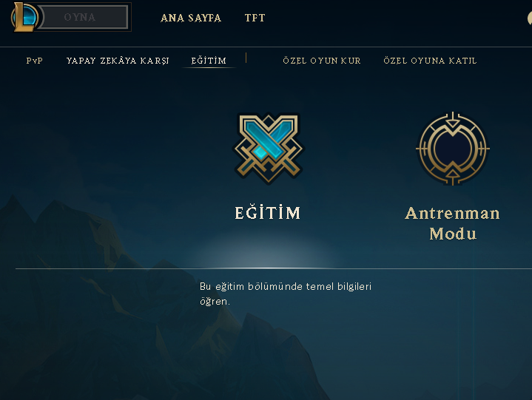Choose the Antrenman Modu text label
This screenshot has width=532, height=400.
[453, 223]
